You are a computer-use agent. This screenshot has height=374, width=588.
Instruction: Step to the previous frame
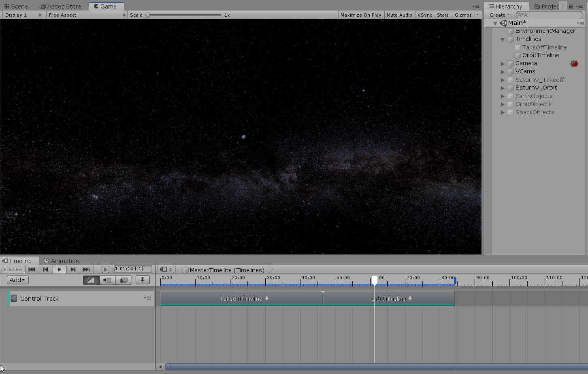(45, 269)
